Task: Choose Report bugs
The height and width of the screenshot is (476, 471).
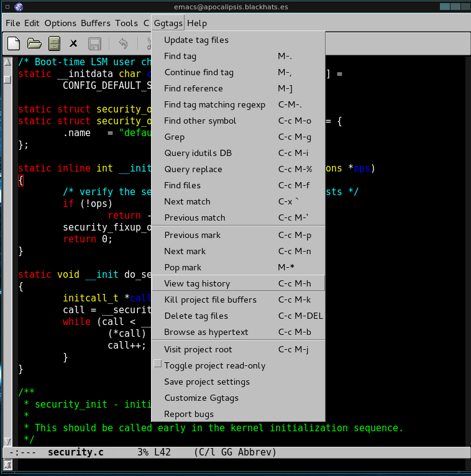Action: tap(238, 414)
